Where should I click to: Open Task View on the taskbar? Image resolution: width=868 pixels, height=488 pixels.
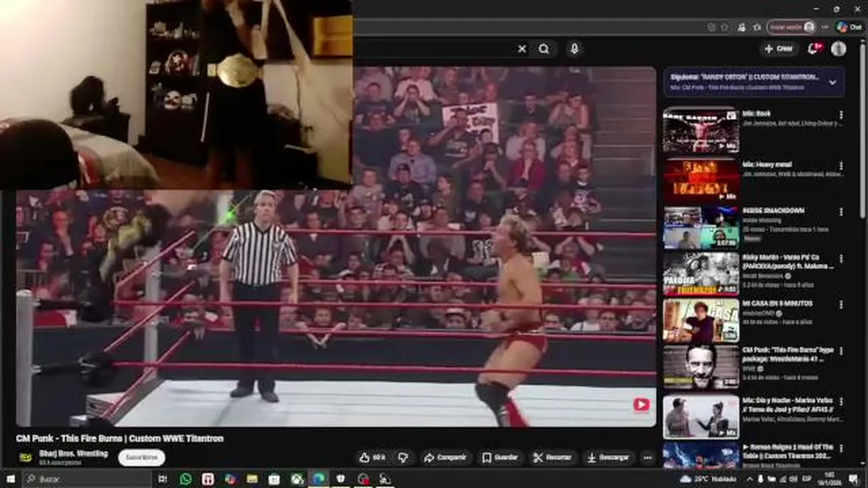tap(163, 479)
